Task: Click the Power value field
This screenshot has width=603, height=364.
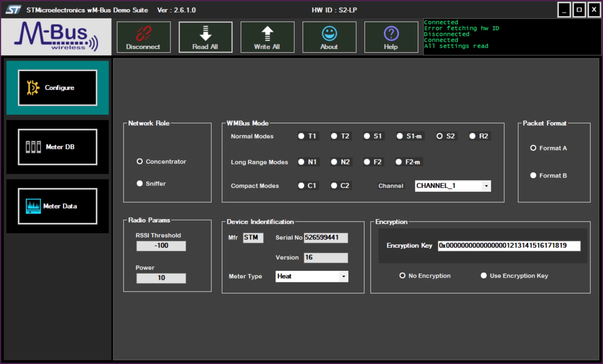Action: 161,278
